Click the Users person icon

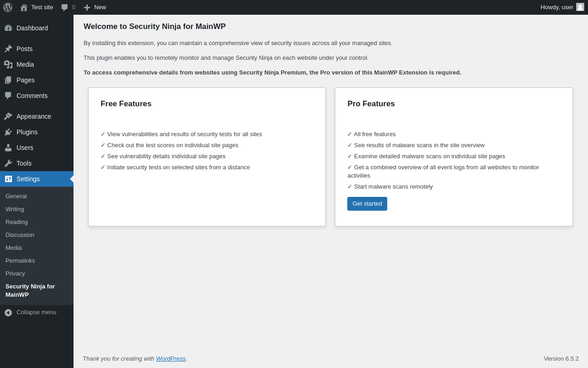pyautogui.click(x=8, y=148)
